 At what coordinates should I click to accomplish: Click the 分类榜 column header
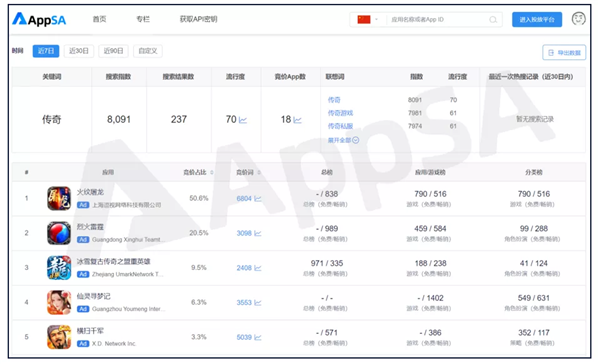pos(533,173)
